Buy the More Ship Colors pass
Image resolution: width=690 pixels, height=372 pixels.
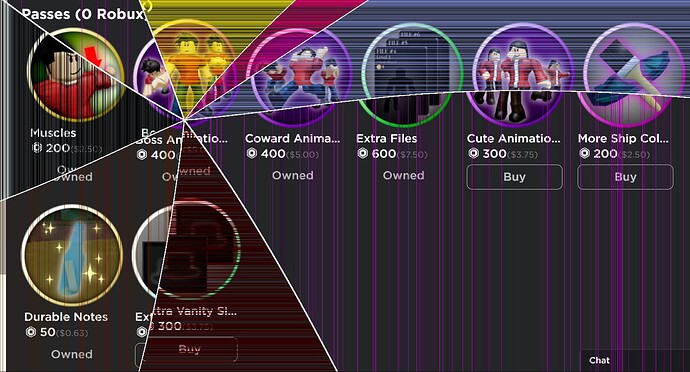pos(625,177)
